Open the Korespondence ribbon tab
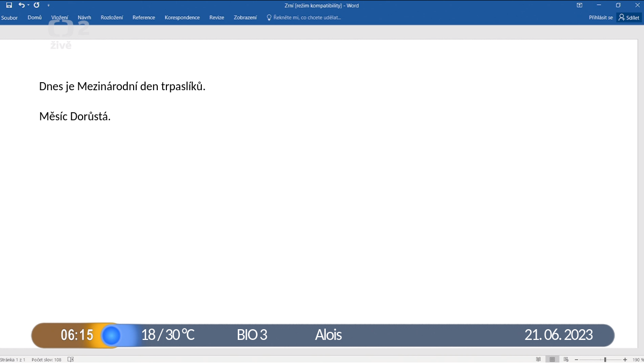Screen dimensions: 644x363 coord(182,17)
